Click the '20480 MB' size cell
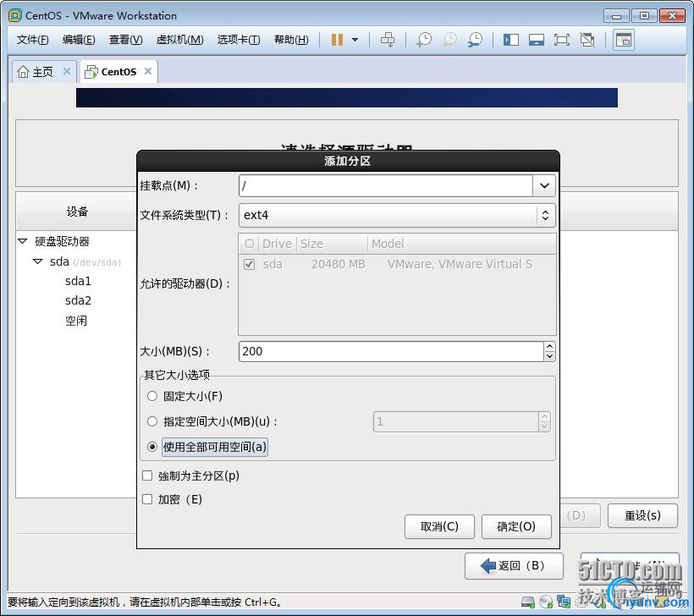This screenshot has height=616, width=694. point(339,264)
